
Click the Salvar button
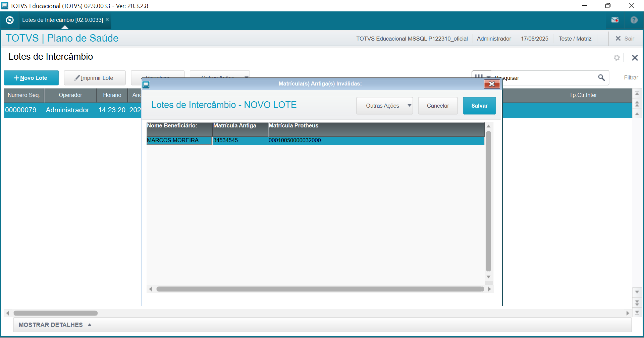(479, 106)
